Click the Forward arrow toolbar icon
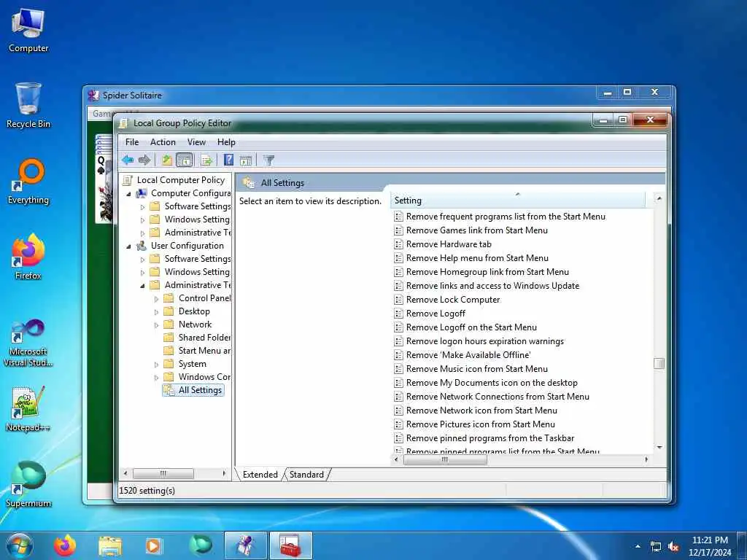This screenshot has height=560, width=747. click(144, 160)
